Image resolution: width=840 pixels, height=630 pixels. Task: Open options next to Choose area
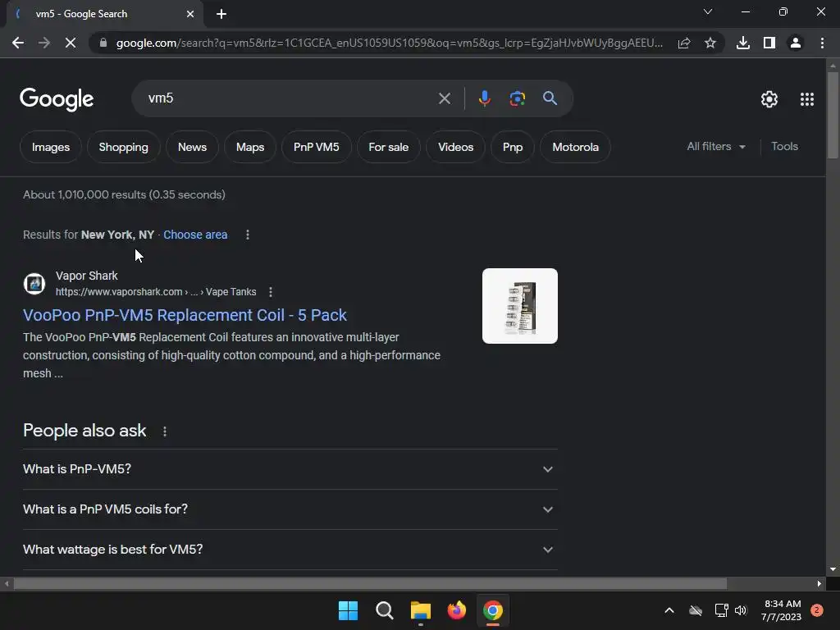248,235
